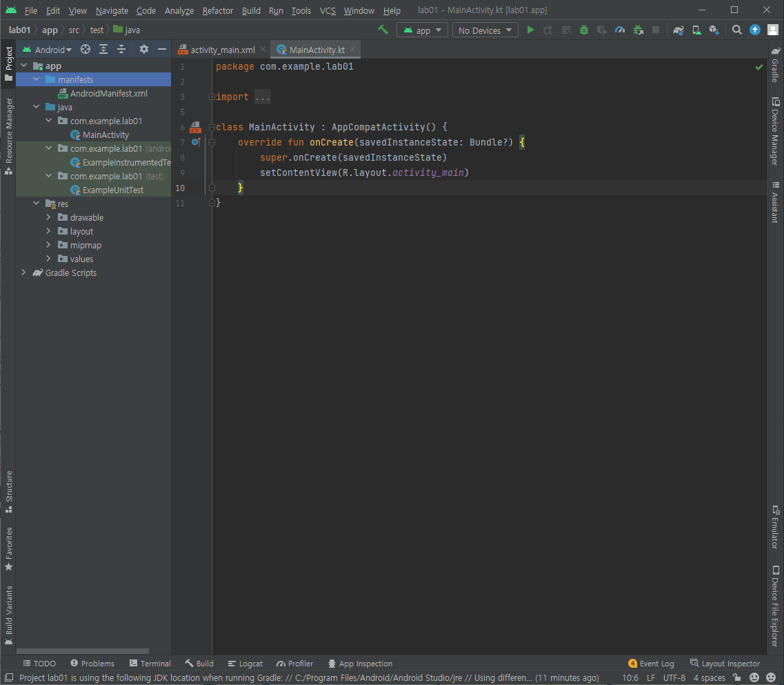Expand Gradle Scripts node
This screenshot has height=685, width=784.
(x=23, y=272)
